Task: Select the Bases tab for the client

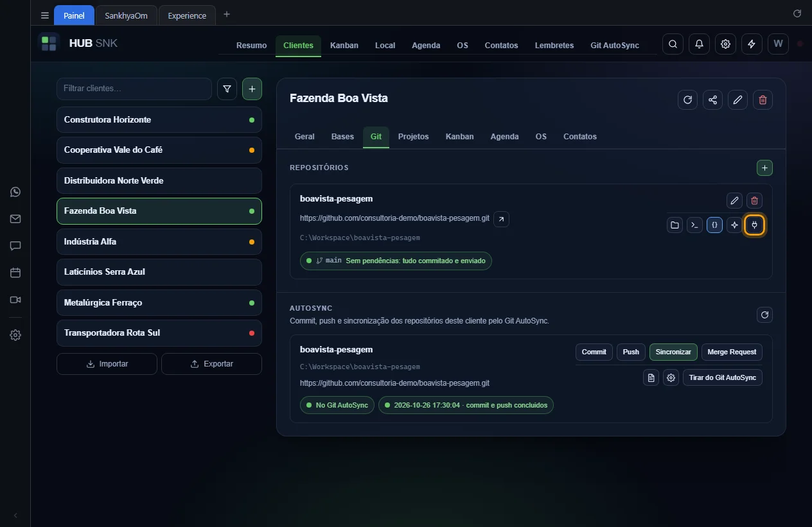Action: pos(342,137)
